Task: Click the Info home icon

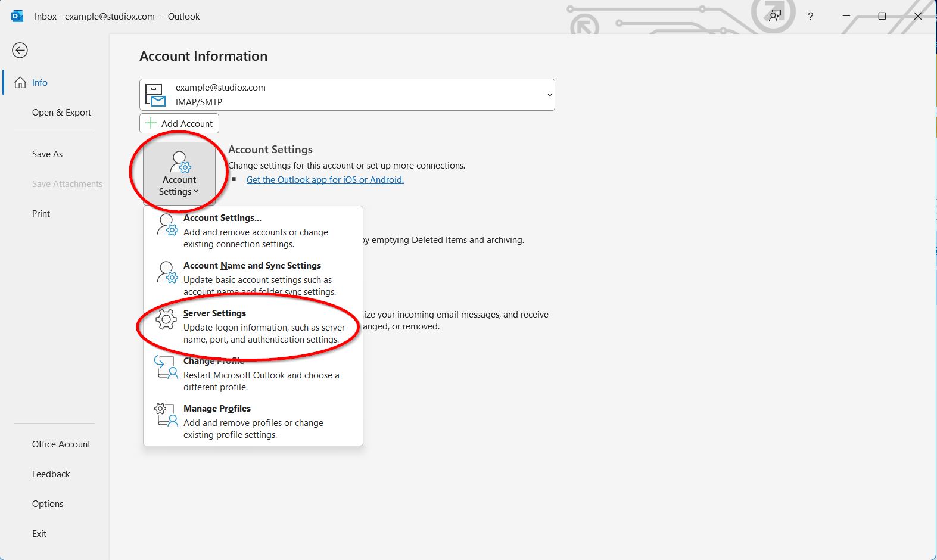Action: tap(20, 82)
